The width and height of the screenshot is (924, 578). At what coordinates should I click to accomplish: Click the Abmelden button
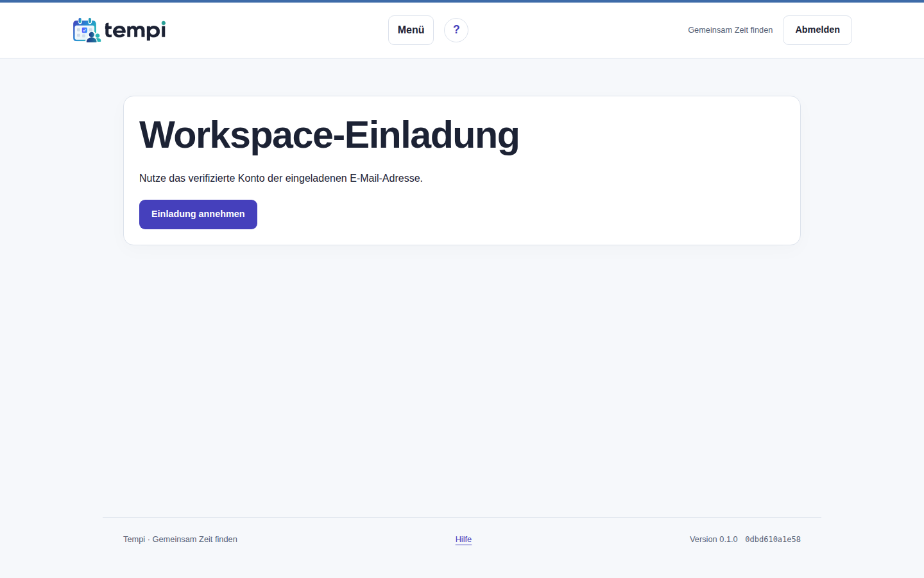817,30
